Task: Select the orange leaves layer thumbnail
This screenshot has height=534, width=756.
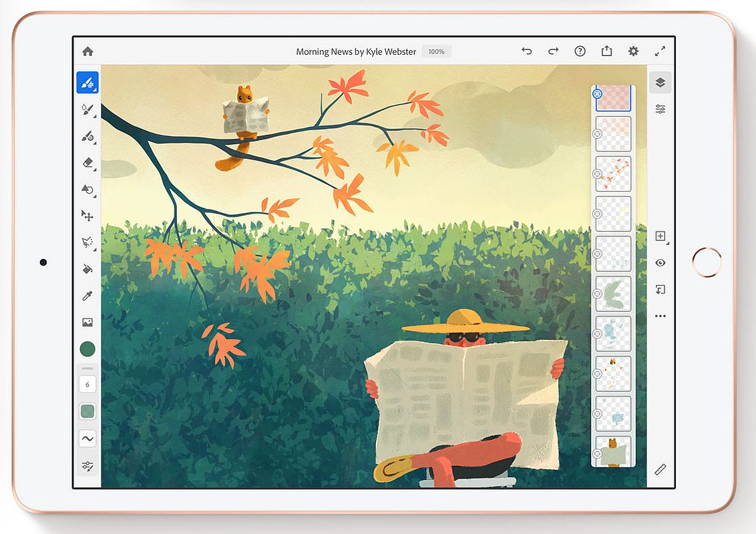Action: pyautogui.click(x=613, y=174)
